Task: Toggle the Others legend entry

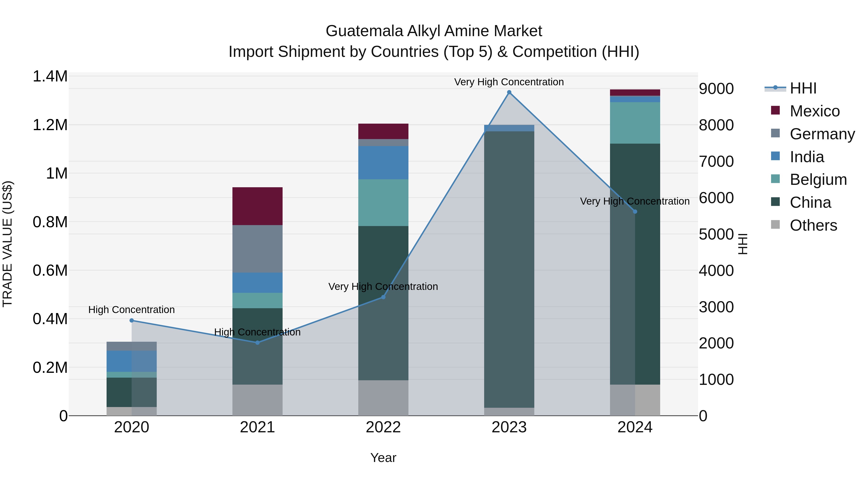Action: coord(804,225)
